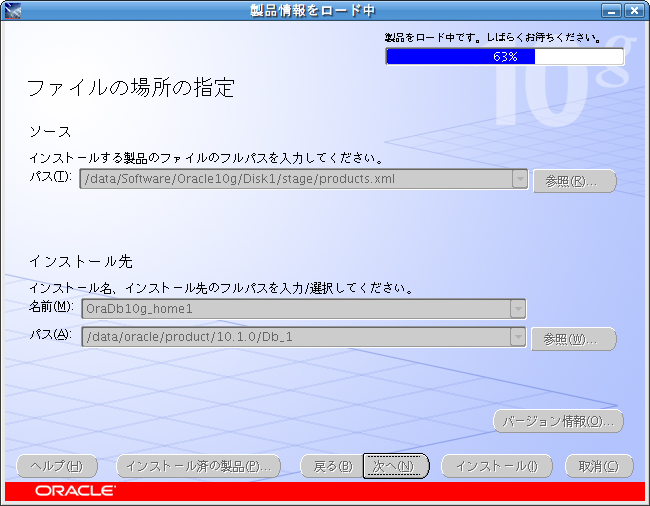Click the loading message 製品をロード中です
Viewport: 650px width, 506px height.
tap(493, 38)
